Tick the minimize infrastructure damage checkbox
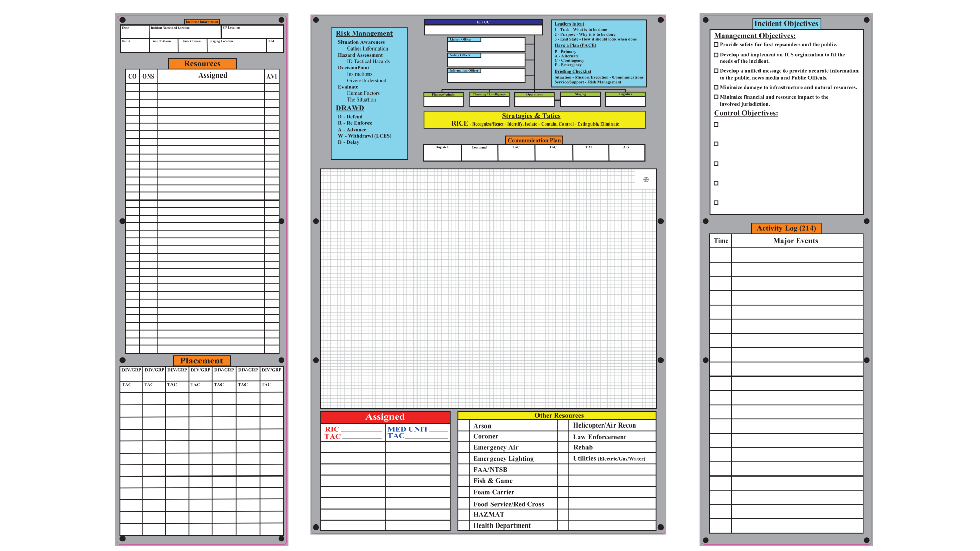The image size is (980, 551). tap(716, 87)
